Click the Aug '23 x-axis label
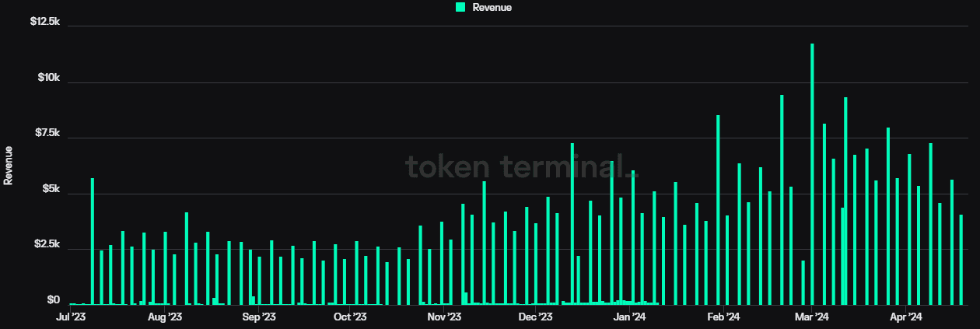 [164, 317]
